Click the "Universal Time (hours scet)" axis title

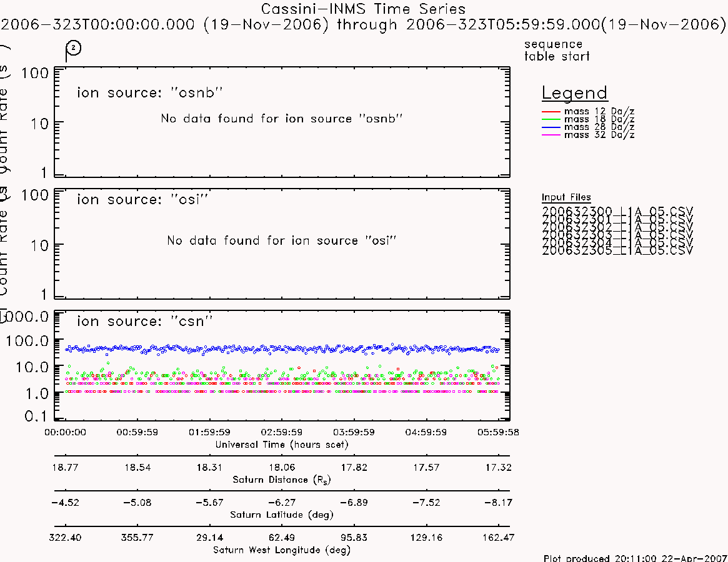click(281, 445)
